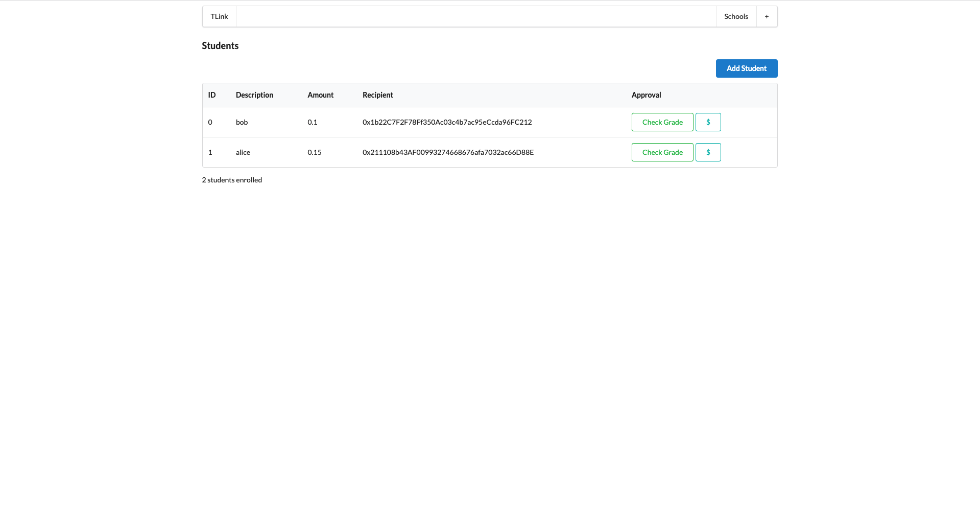Check Grade for student alice
The width and height of the screenshot is (980, 512).
662,152
